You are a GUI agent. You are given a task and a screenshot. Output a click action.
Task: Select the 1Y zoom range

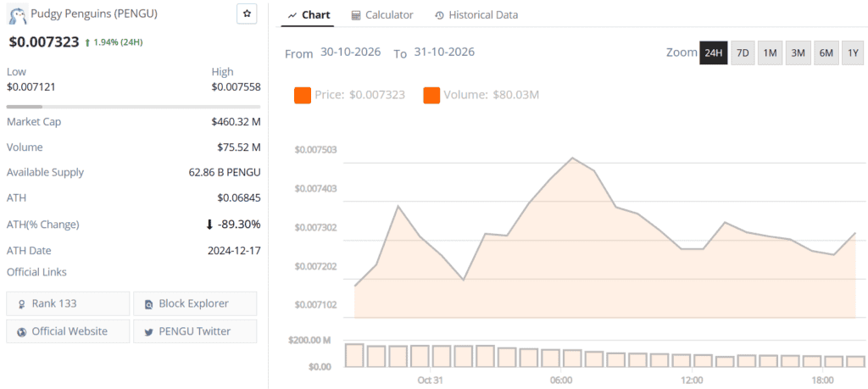pyautogui.click(x=853, y=53)
